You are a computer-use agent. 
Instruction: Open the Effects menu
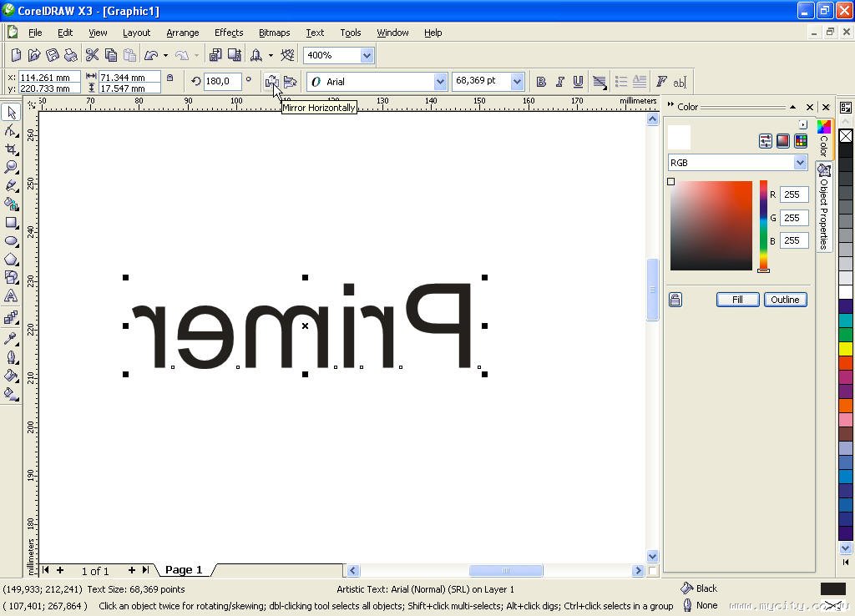click(x=228, y=33)
